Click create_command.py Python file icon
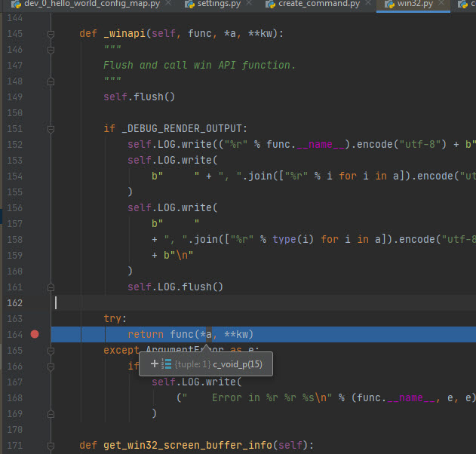The width and height of the screenshot is (476, 454). coord(271,4)
